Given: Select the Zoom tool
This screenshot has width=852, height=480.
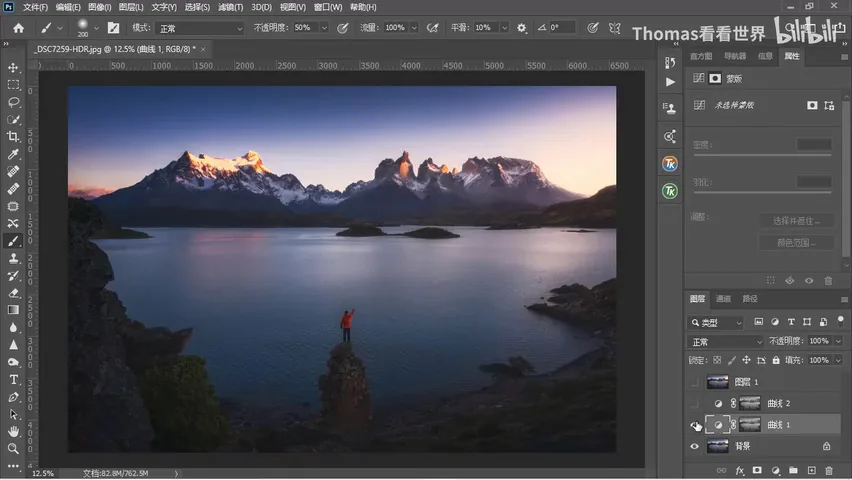Looking at the screenshot, I should coord(13,448).
